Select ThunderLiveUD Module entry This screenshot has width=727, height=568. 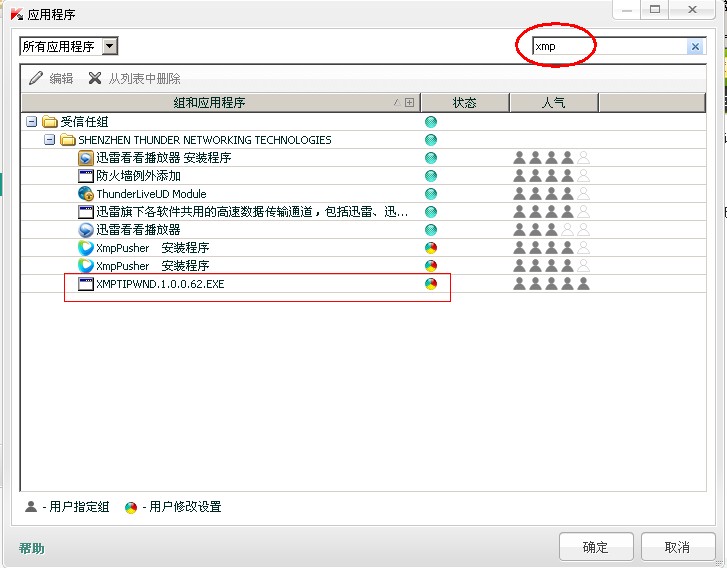[151, 194]
